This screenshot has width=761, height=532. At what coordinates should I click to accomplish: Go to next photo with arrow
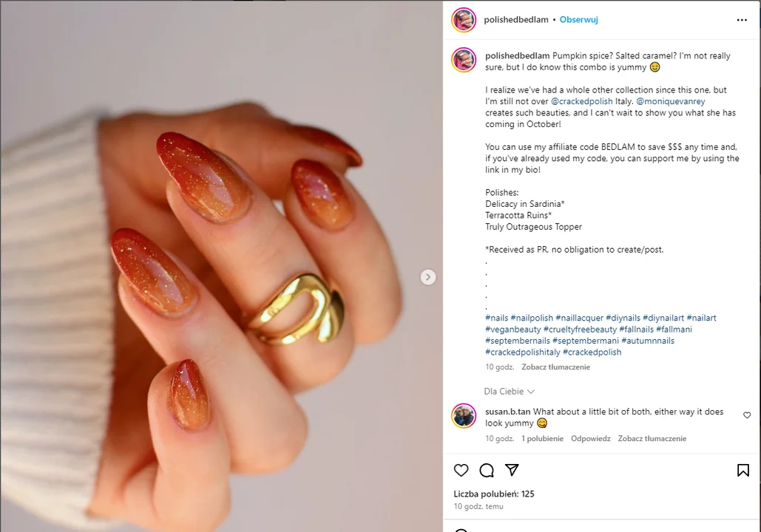[427, 277]
